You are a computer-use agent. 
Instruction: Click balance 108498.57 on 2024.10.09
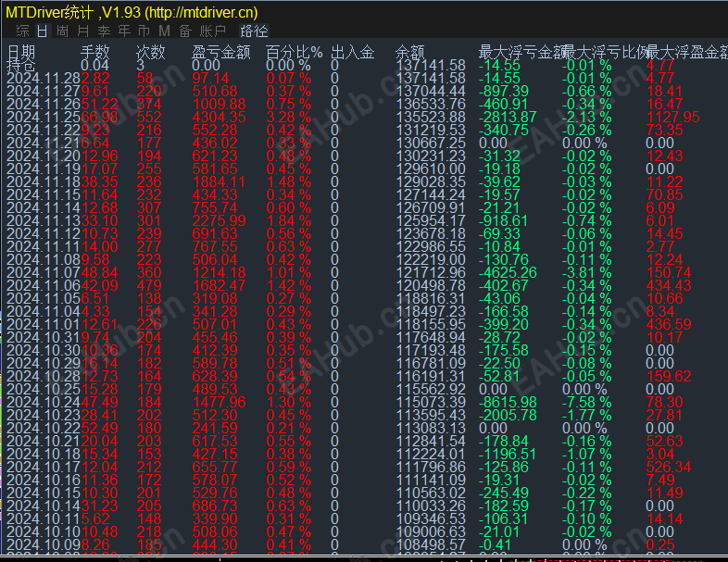(x=431, y=545)
